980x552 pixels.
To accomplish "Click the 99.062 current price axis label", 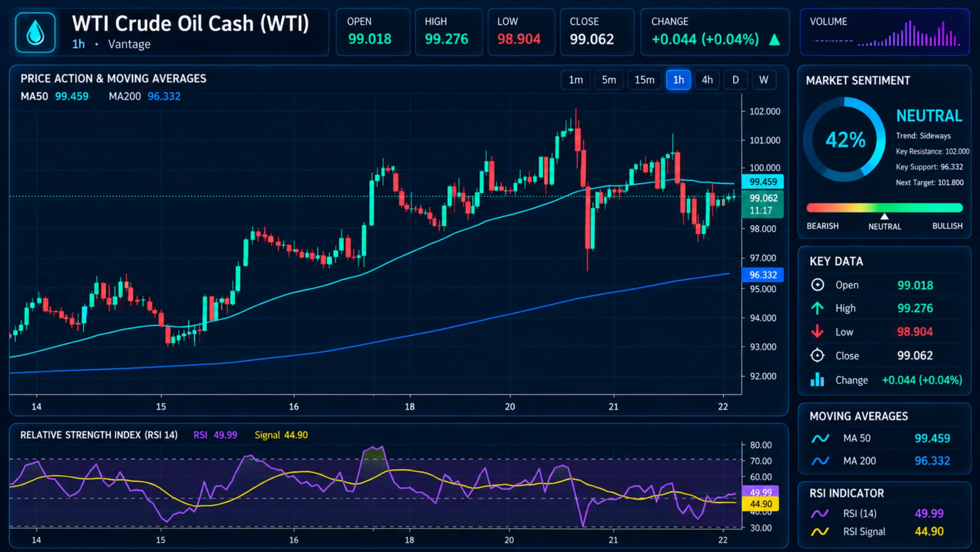I will tap(763, 204).
